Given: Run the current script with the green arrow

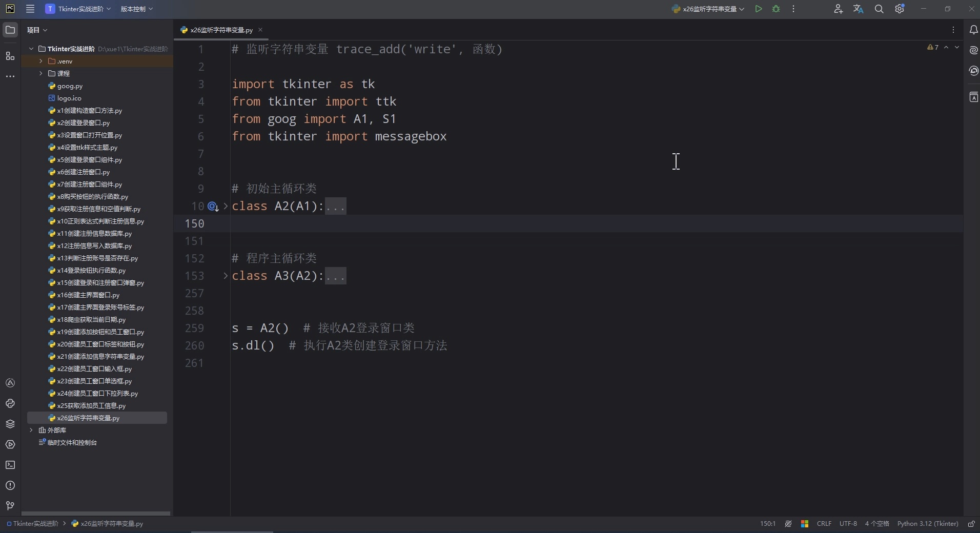Looking at the screenshot, I should click(x=759, y=9).
